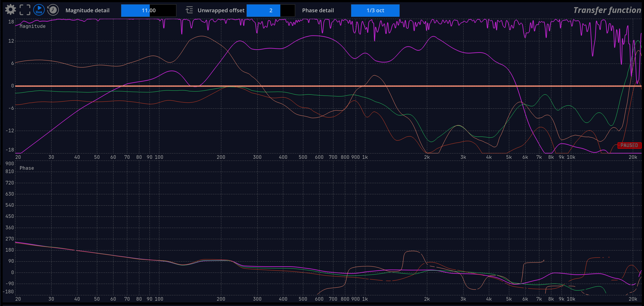Click the 2k label on magnitude frequency axis
The height and width of the screenshot is (306, 644).
coord(427,157)
